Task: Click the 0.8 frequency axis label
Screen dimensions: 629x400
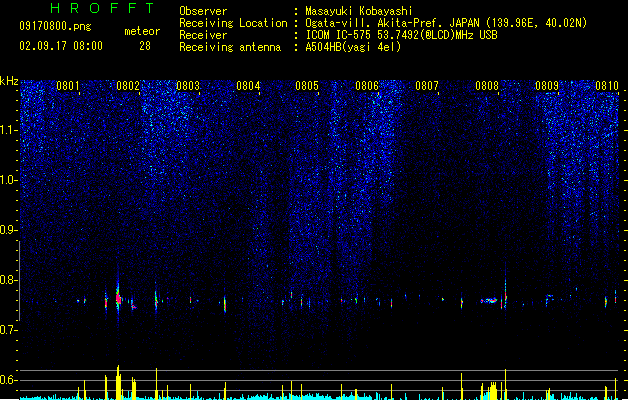Action: tap(9, 280)
